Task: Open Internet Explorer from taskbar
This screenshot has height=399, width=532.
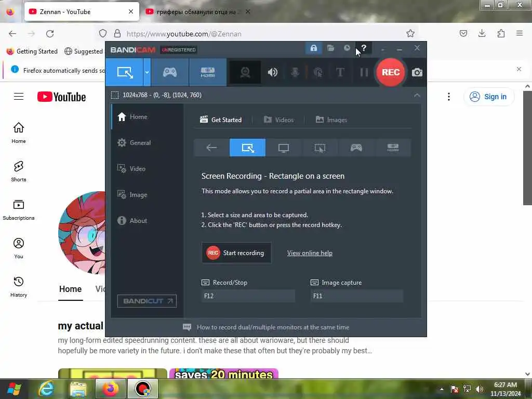Action: click(x=46, y=389)
